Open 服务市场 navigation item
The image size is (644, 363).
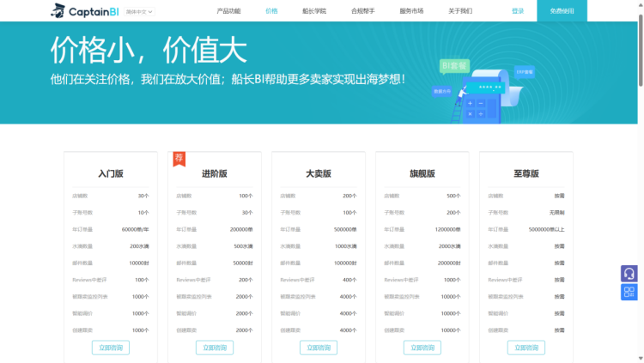[x=411, y=11]
